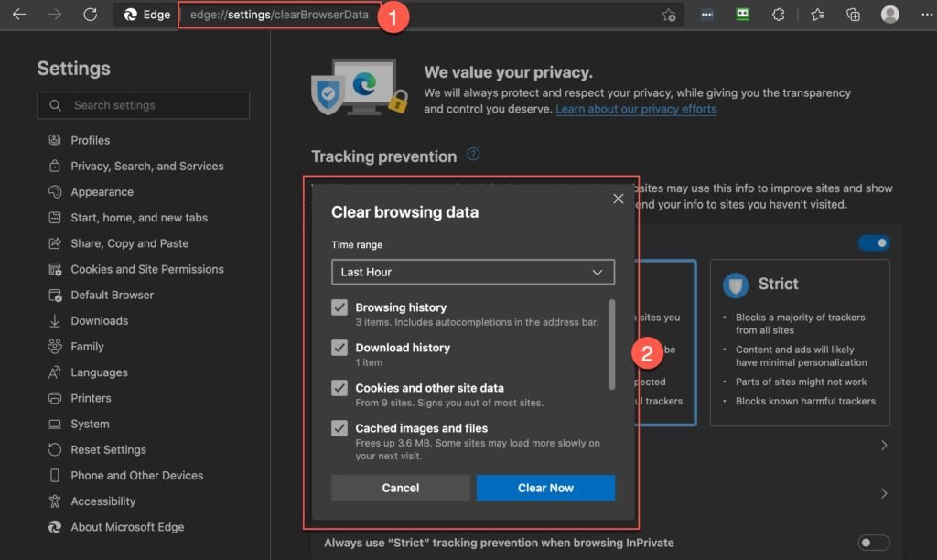
Task: Go to Default Browser settings
Action: (112, 295)
